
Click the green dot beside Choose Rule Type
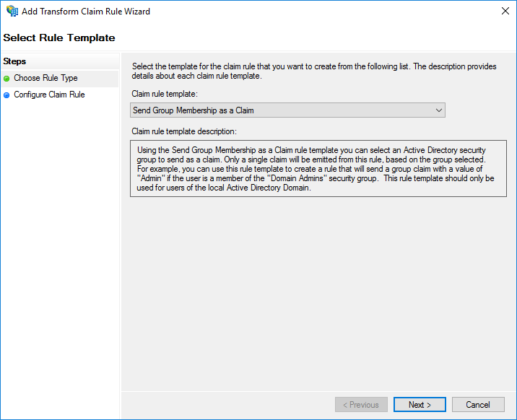click(x=6, y=79)
